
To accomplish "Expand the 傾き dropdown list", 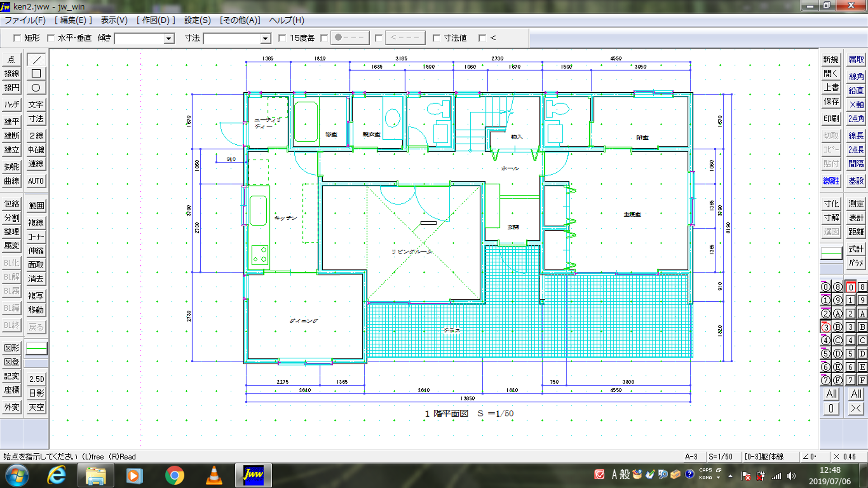I will pyautogui.click(x=169, y=39).
